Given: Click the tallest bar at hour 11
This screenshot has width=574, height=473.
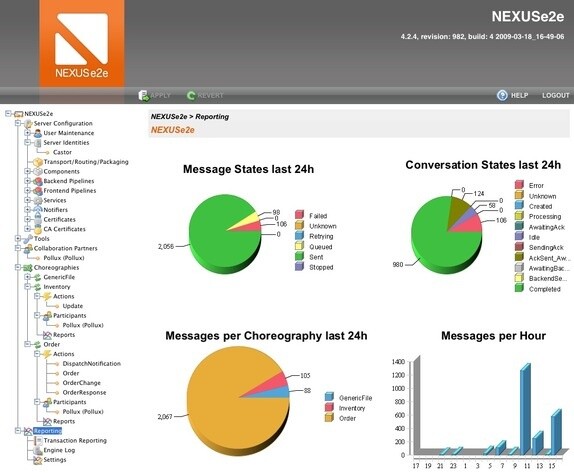Looking at the screenshot, I should pos(526,409).
